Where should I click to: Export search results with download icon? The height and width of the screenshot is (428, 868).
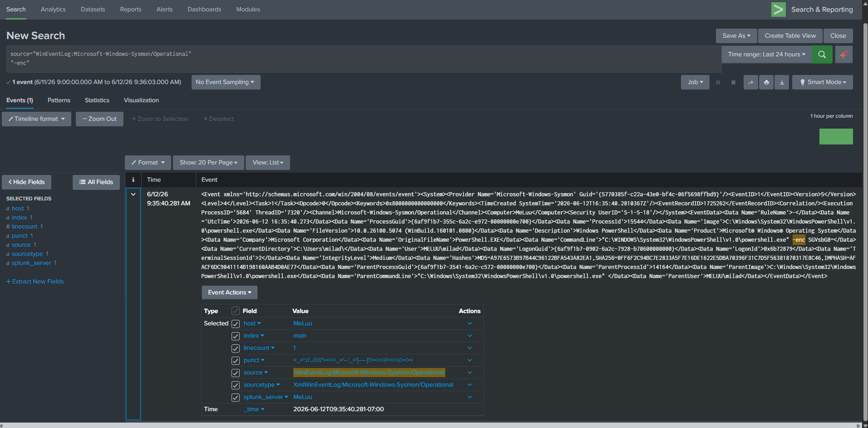pyautogui.click(x=782, y=82)
